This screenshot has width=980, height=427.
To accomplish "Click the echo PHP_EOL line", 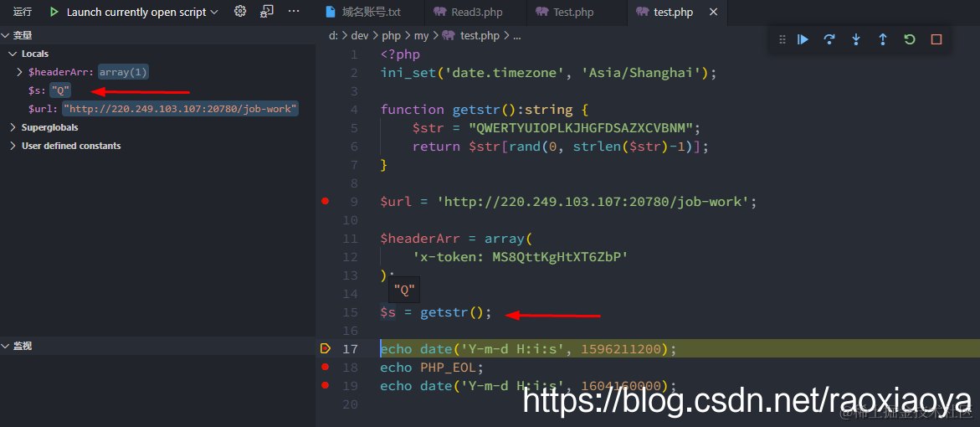I will point(432,367).
